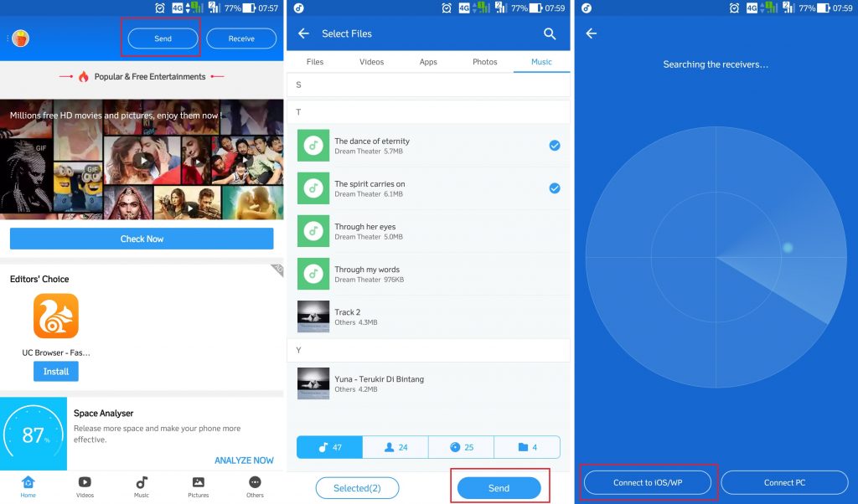Image resolution: width=858 pixels, height=504 pixels.
Task: Tap the Receive button on home screen
Action: pyautogui.click(x=241, y=39)
